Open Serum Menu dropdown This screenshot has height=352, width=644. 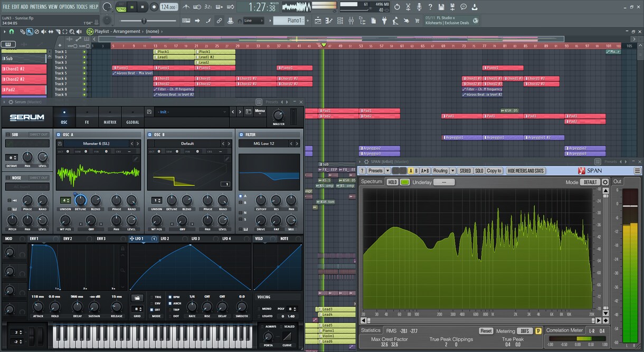(260, 111)
